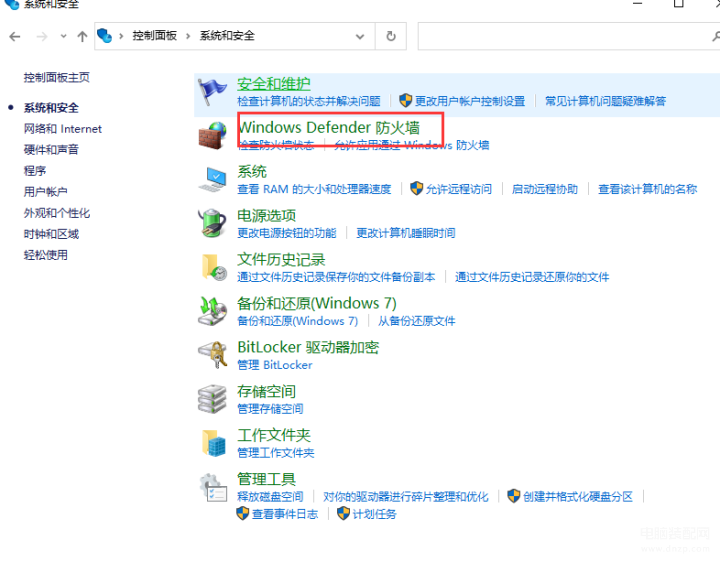Click the Work Folders icon

pos(214,443)
